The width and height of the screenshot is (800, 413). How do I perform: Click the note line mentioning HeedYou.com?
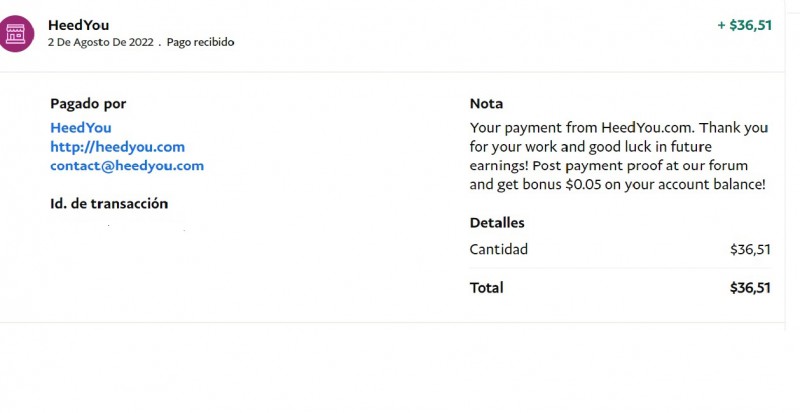tap(618, 128)
